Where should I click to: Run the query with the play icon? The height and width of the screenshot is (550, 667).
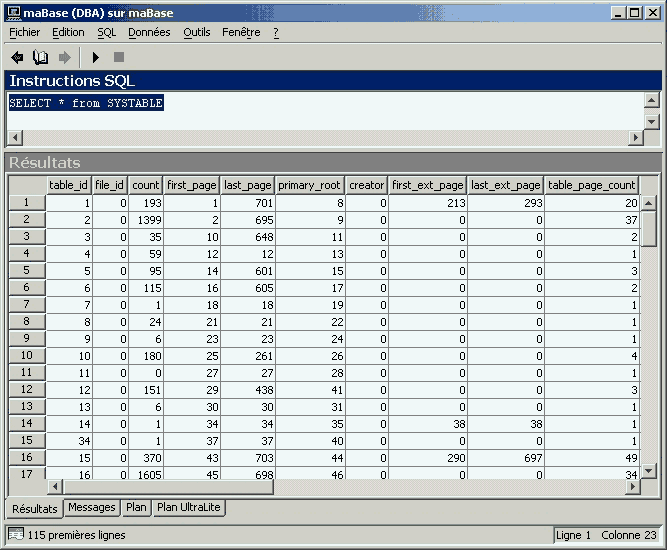coord(96,58)
